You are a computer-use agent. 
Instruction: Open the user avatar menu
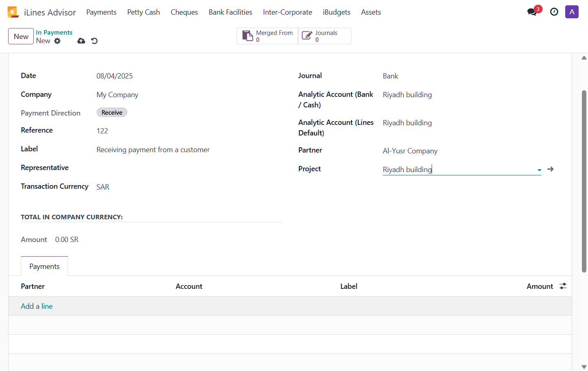572,12
